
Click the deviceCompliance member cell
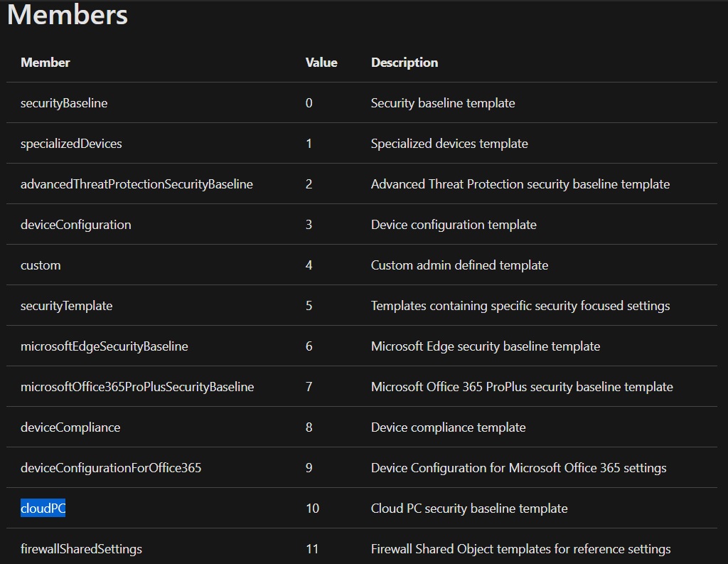(x=70, y=427)
